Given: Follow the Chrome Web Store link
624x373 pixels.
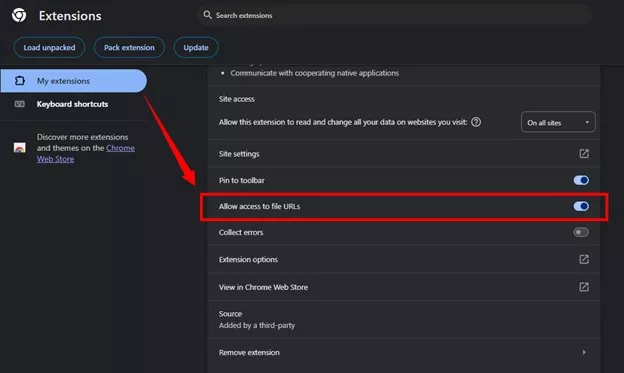Looking at the screenshot, I should coord(86,153).
